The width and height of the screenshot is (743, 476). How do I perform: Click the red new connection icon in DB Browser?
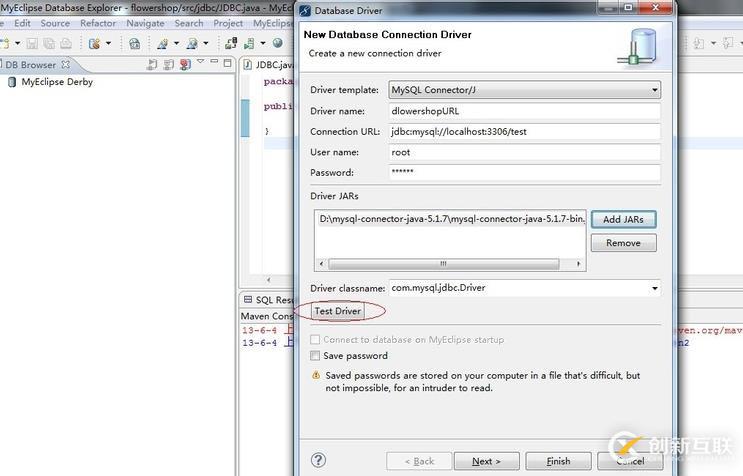(185, 64)
